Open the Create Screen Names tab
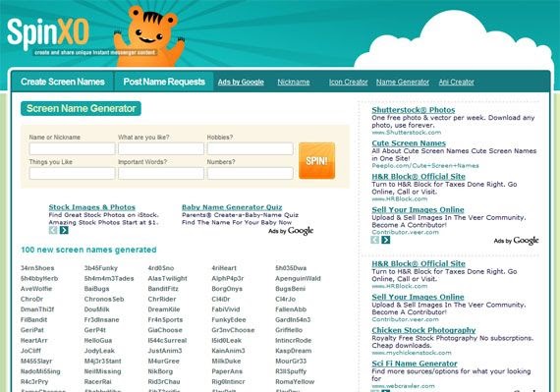 click(63, 82)
